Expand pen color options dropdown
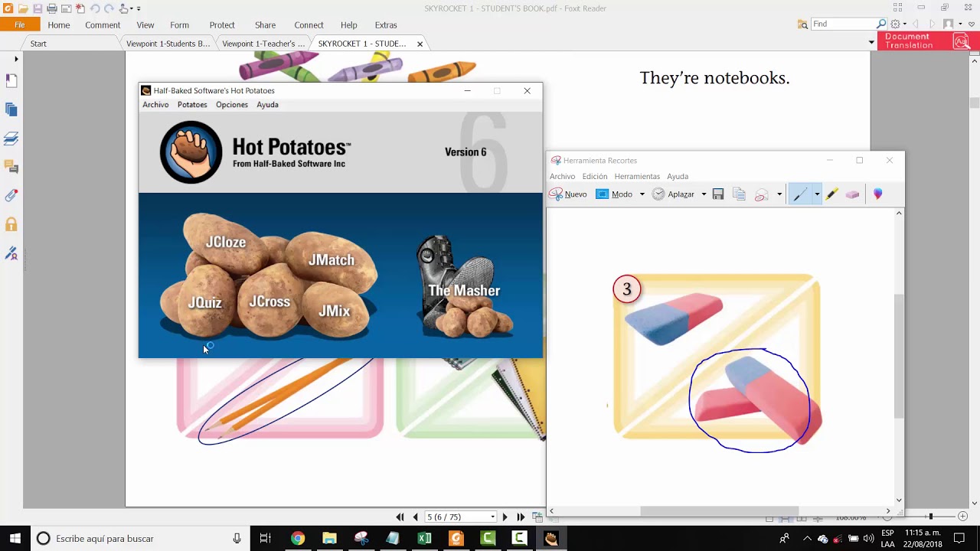The image size is (980, 551). click(817, 194)
